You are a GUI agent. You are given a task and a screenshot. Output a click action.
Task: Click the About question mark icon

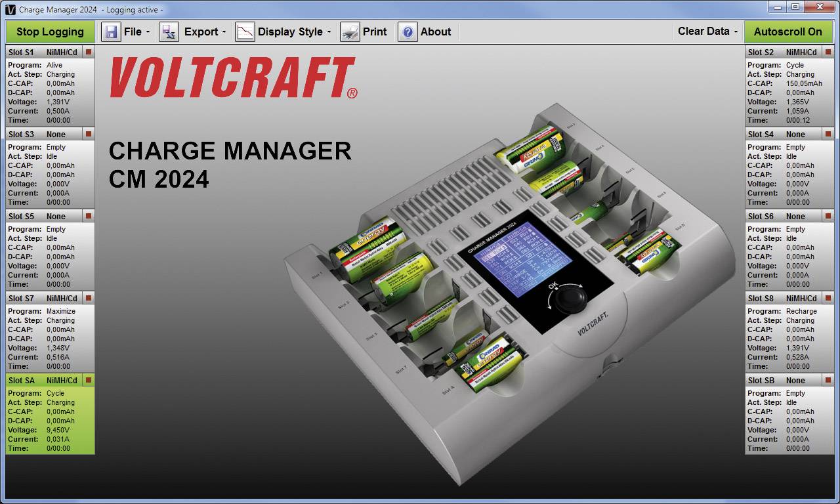(406, 31)
